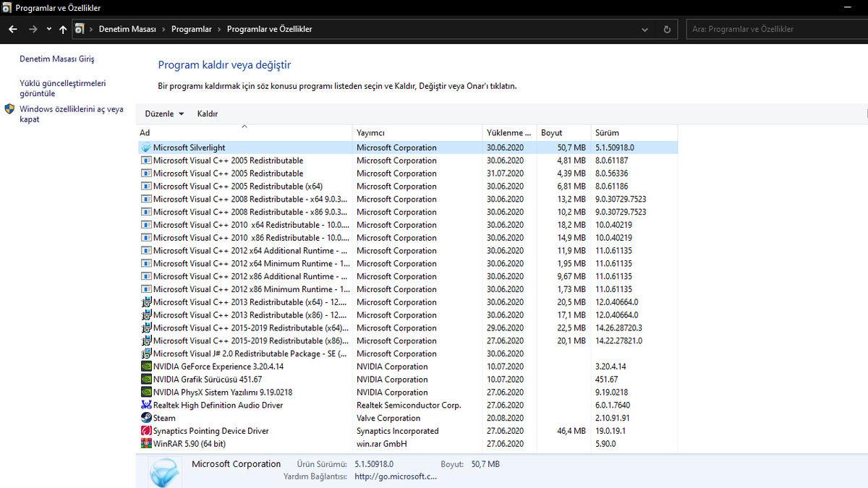Click the Realtek High Definition Audio Driver icon
This screenshot has height=488, width=868.
(145, 405)
